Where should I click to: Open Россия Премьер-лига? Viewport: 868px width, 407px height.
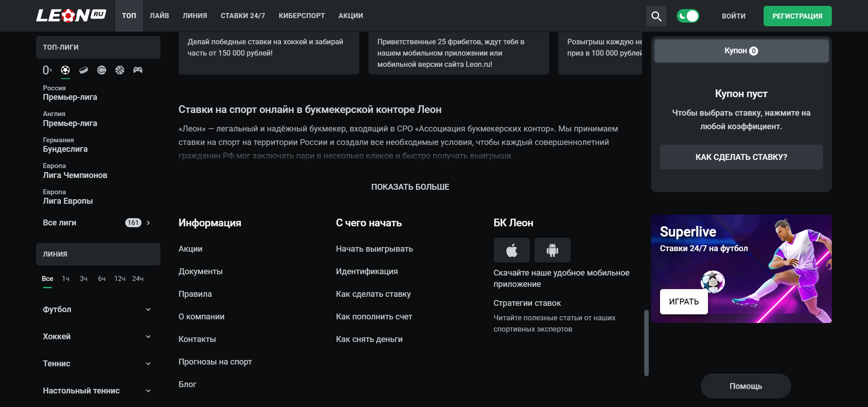pos(70,93)
